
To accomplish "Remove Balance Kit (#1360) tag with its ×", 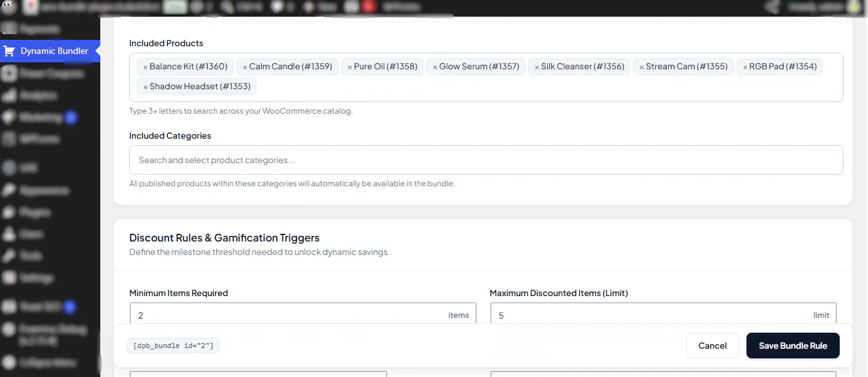I will pyautogui.click(x=145, y=67).
